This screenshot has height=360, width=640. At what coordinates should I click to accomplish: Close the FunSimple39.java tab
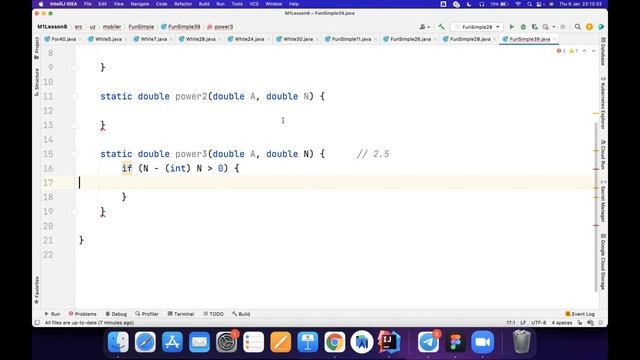pos(555,39)
